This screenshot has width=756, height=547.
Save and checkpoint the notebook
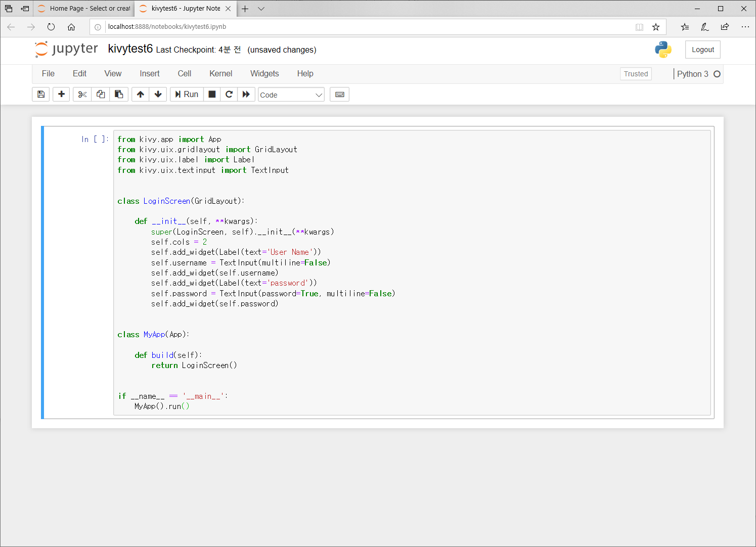coord(41,95)
